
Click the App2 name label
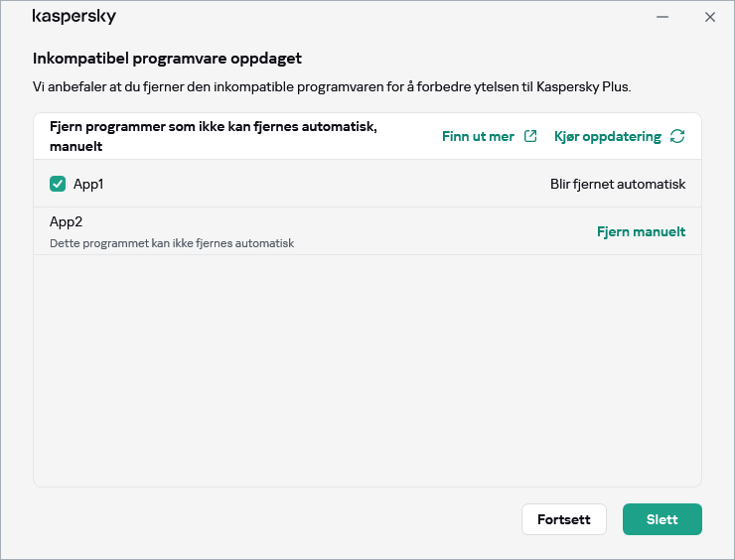tap(66, 221)
